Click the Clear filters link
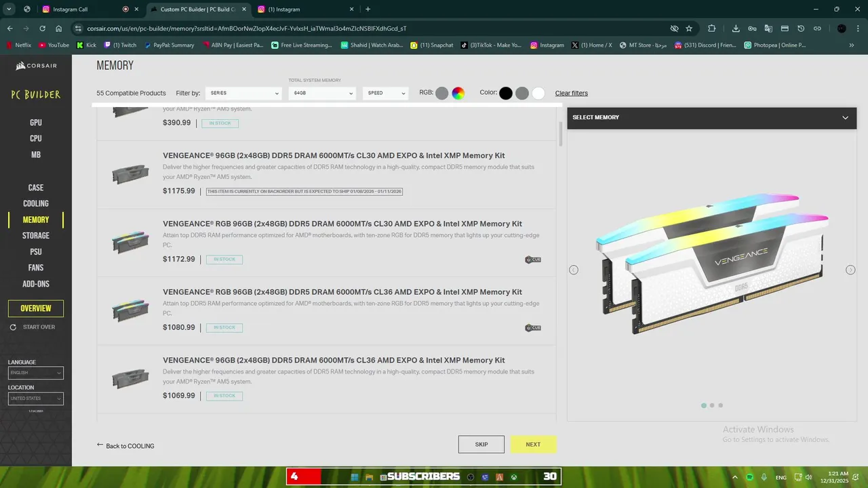 (572, 94)
